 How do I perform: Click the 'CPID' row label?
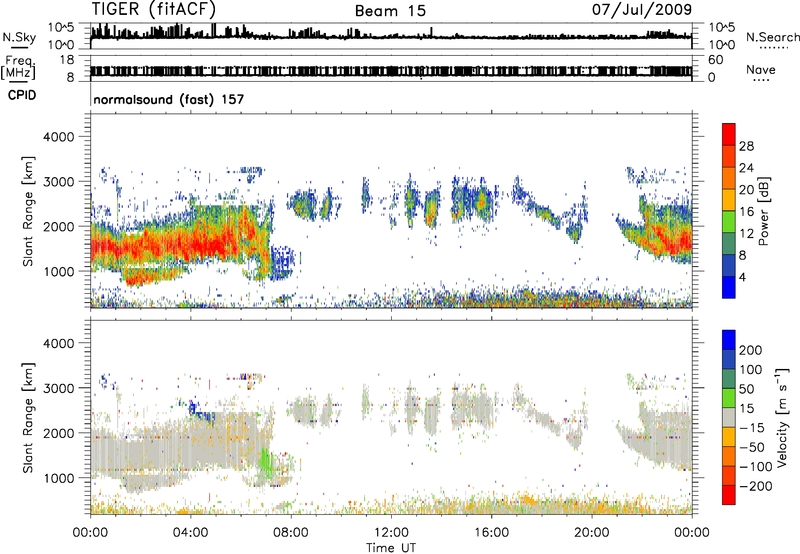click(x=22, y=95)
